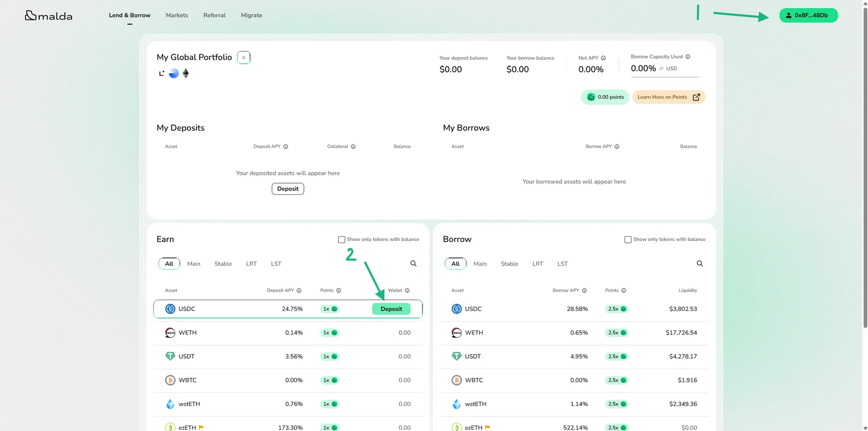This screenshot has height=431, width=868.
Task: Select the WETH row in Borrow list
Action: pyautogui.click(x=575, y=333)
